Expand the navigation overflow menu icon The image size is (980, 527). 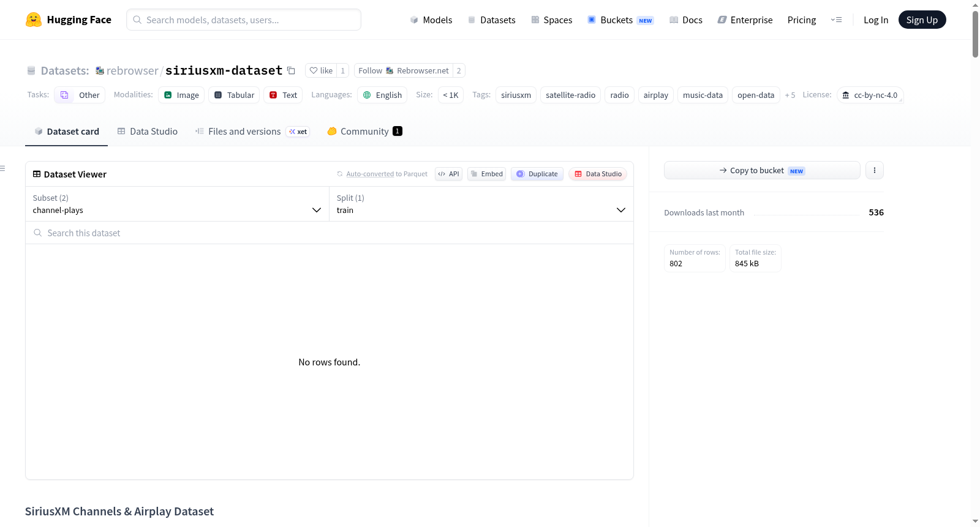[836, 20]
